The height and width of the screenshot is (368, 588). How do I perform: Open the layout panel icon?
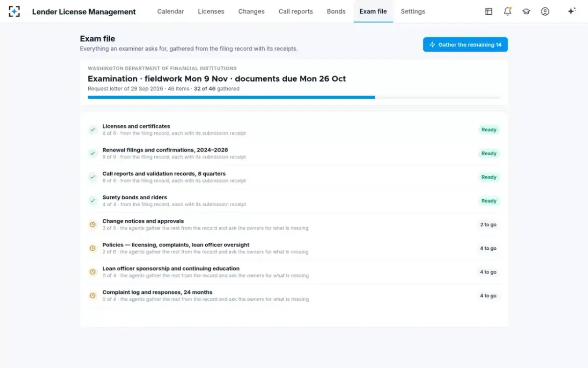coord(489,11)
